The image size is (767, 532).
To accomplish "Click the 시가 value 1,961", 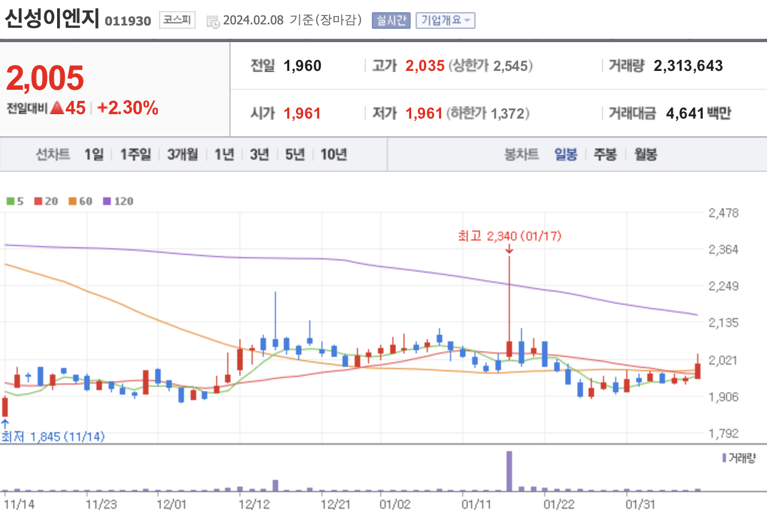I will [303, 114].
